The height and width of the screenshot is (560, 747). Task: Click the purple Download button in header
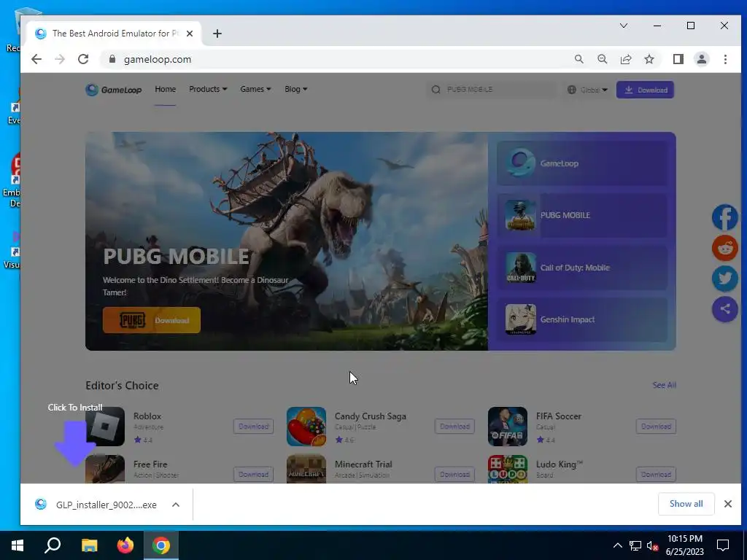[645, 90]
